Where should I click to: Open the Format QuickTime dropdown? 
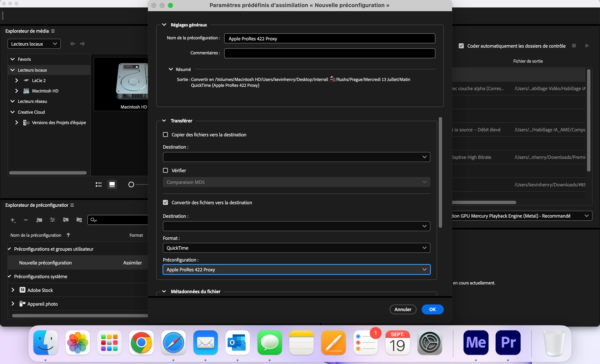click(x=296, y=248)
